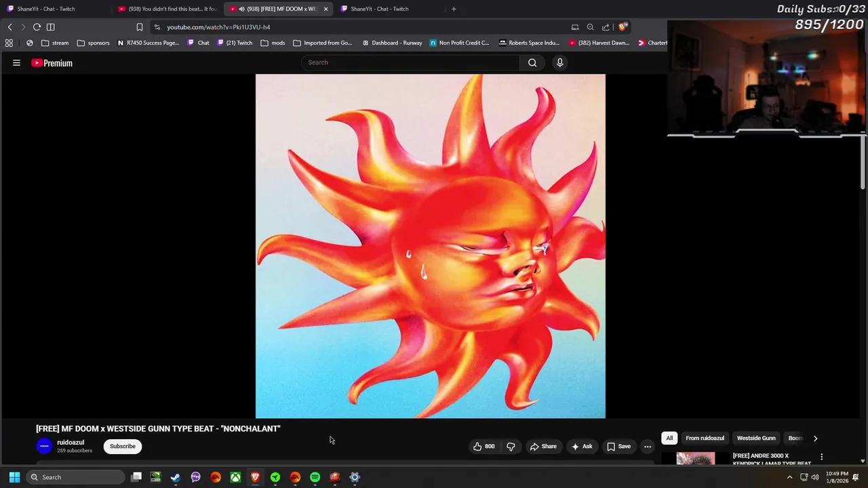Go back with browser back arrow
Viewport: 868px width, 488px height.
[x=9, y=27]
